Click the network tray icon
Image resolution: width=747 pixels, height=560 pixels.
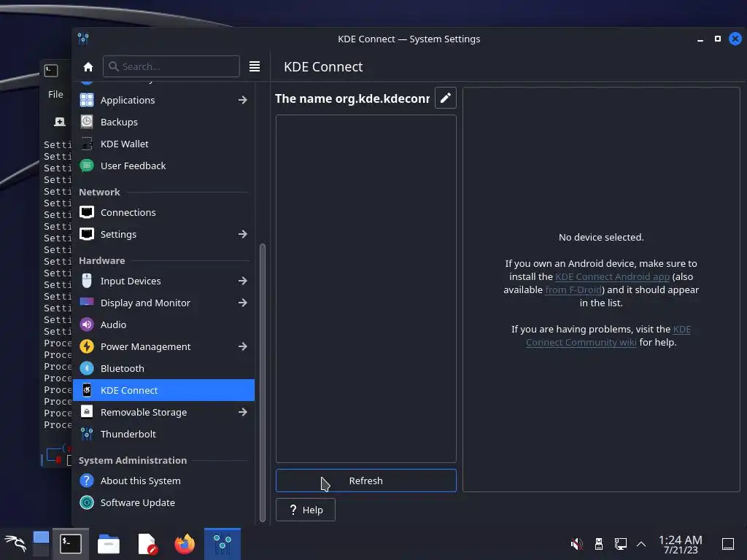(x=620, y=544)
